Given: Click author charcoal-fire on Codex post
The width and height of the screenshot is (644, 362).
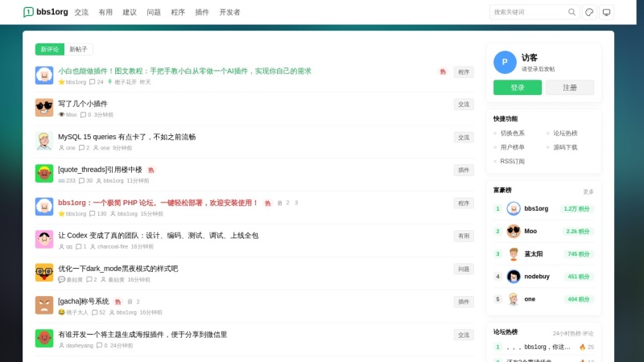Looking at the screenshot, I should coord(113,247).
